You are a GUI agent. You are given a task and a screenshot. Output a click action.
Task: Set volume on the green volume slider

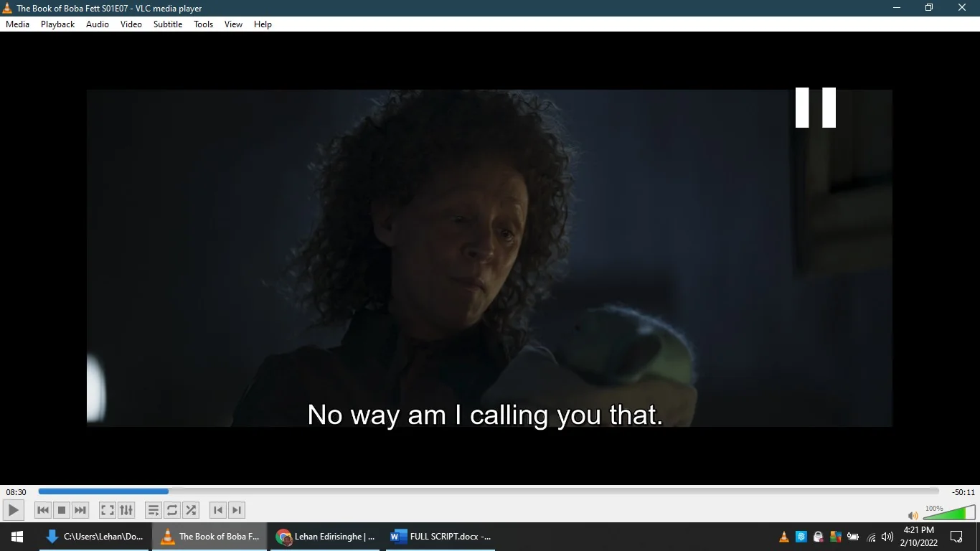(x=949, y=512)
